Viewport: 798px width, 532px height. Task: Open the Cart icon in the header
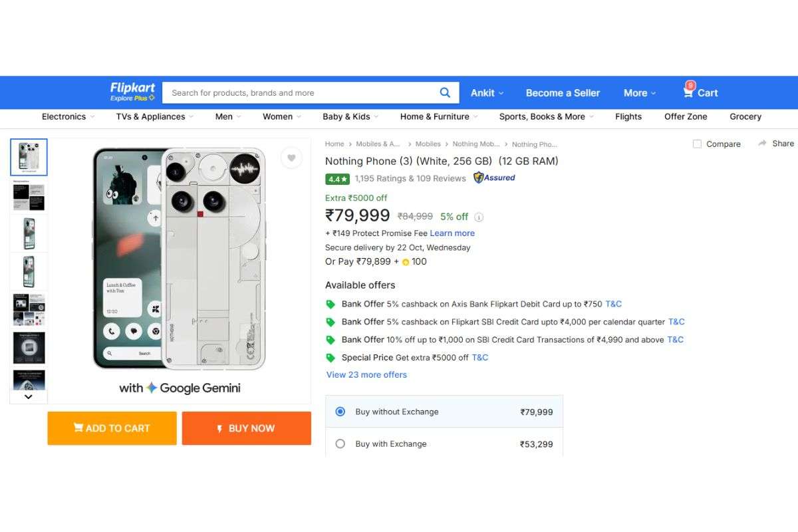(x=688, y=92)
